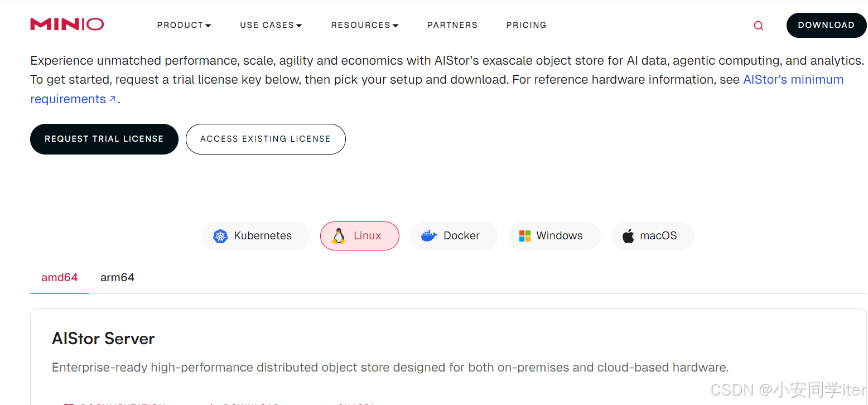Viewport: 868px width, 405px height.
Task: Choose the Windows platform option
Action: pyautogui.click(x=554, y=236)
